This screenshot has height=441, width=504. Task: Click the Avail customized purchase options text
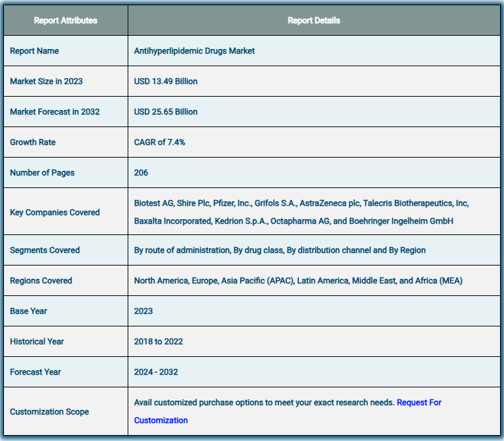point(264,403)
